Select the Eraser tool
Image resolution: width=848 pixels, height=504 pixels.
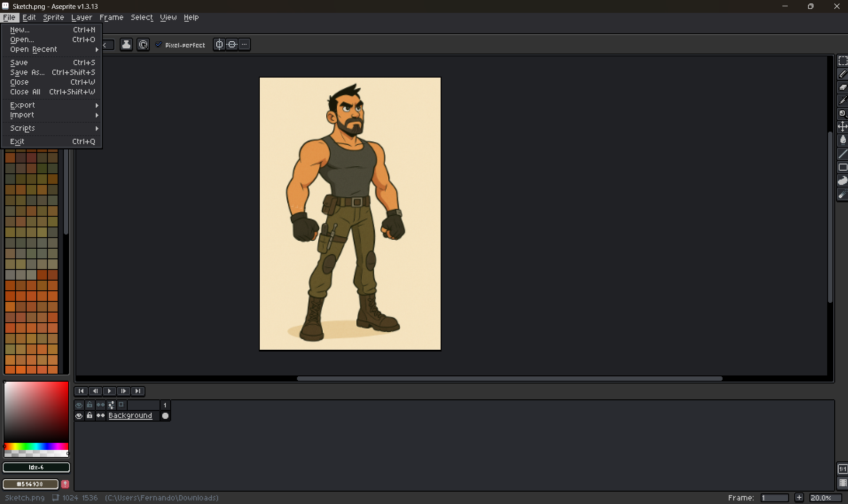[x=842, y=87]
